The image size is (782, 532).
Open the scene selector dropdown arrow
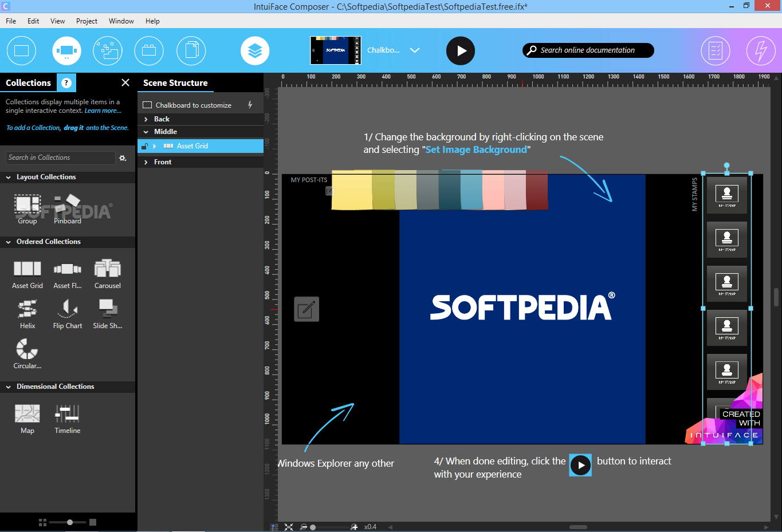coord(415,50)
